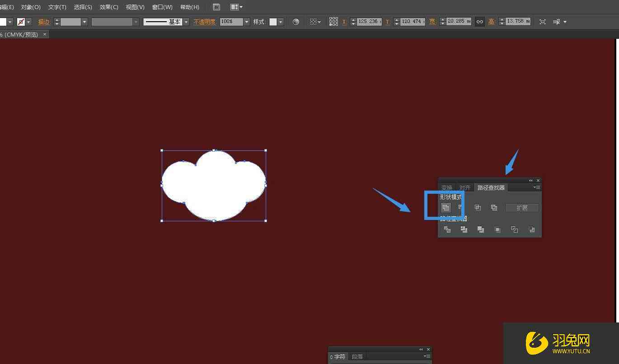Screen dimensions: 619x364
Task: Open Adobe Bridge via Br icon
Action: 216,7
